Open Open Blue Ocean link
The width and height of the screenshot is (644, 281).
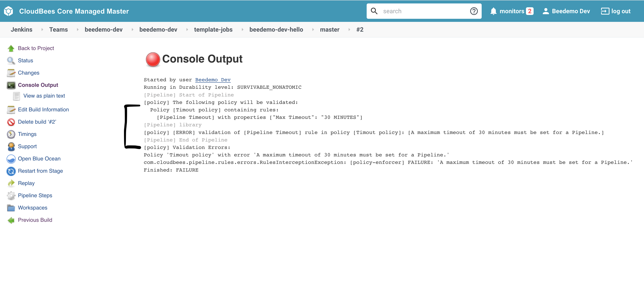39,159
